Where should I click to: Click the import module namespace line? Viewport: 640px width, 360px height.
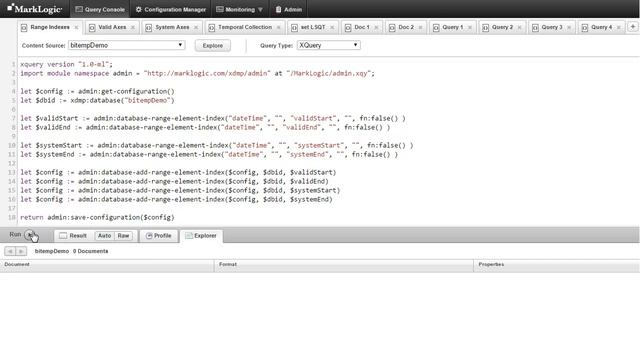click(197, 73)
